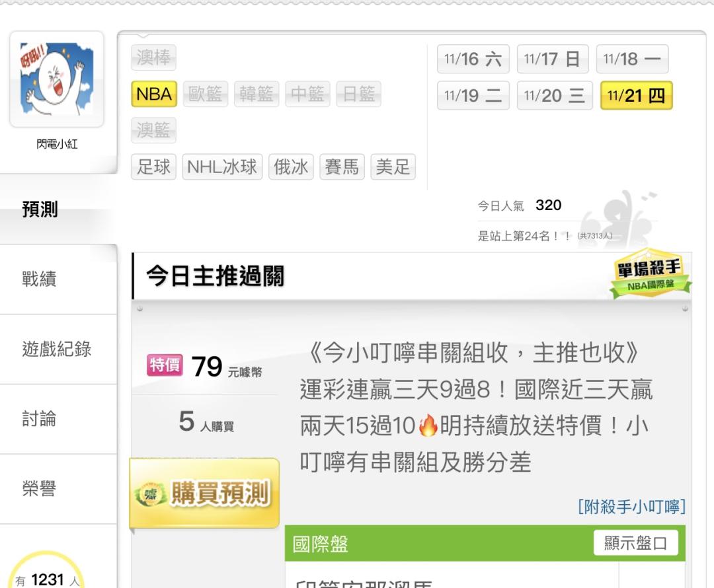714x588 pixels.
Task: Choose the 賽馬 category
Action: tap(342, 167)
